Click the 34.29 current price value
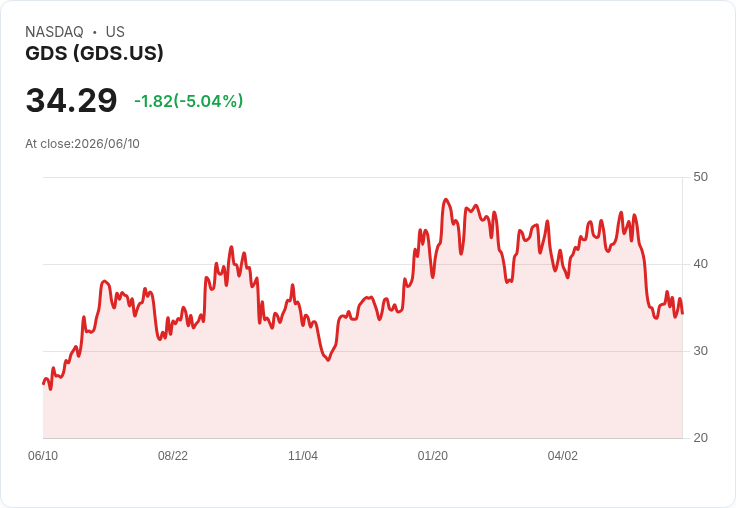736x508 pixels. click(71, 100)
